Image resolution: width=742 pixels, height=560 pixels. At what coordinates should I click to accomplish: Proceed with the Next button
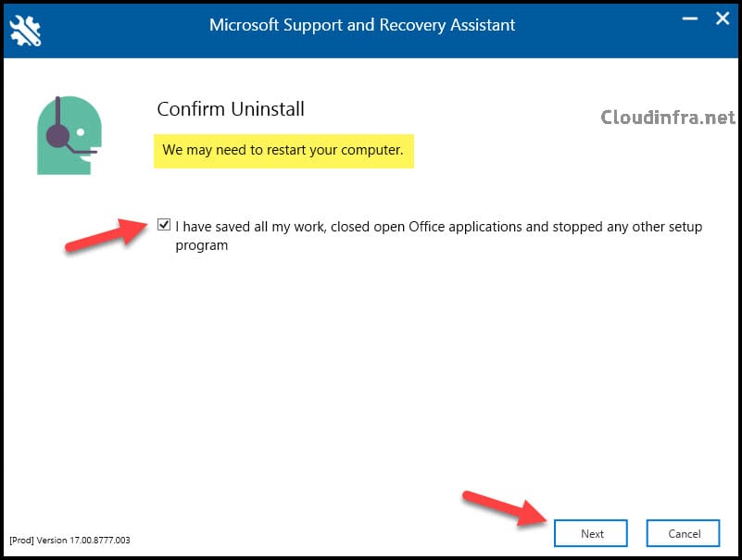591,533
